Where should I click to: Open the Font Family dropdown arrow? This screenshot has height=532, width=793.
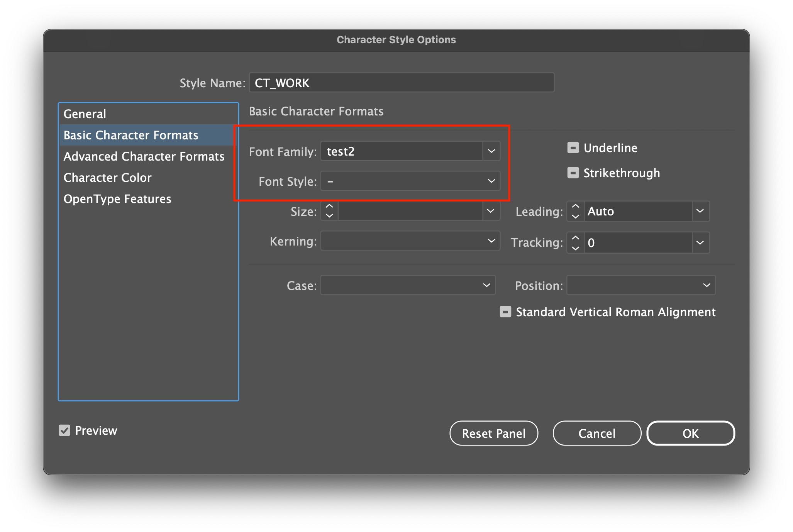(491, 151)
